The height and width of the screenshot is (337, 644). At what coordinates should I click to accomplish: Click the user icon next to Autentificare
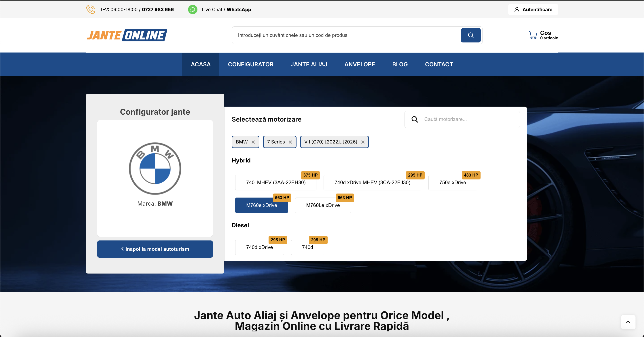coord(517,9)
